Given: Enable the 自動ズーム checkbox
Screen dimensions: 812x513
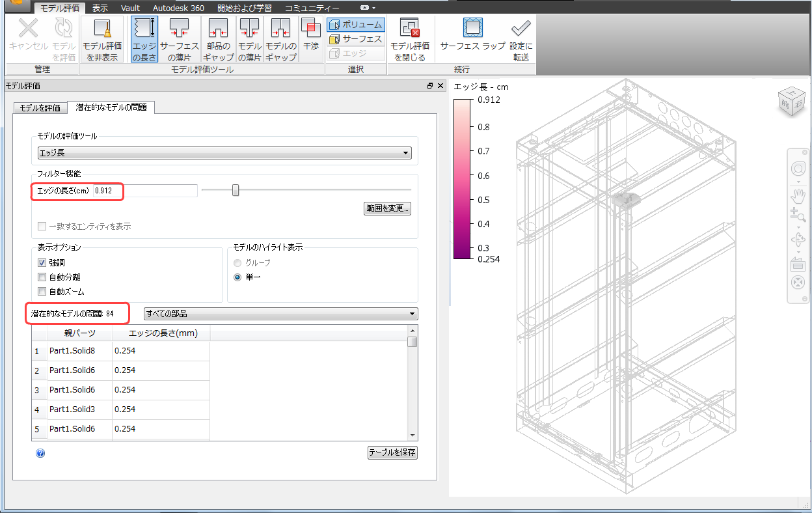Looking at the screenshot, I should tap(42, 292).
